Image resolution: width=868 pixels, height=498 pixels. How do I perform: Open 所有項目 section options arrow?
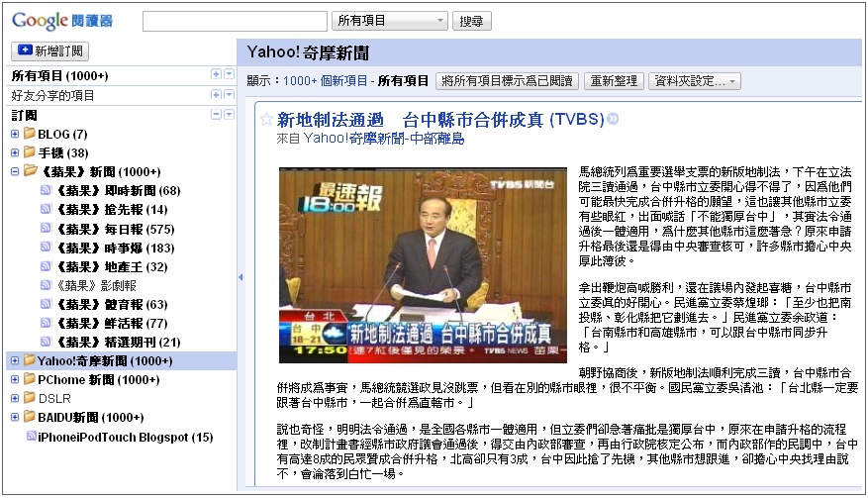229,74
